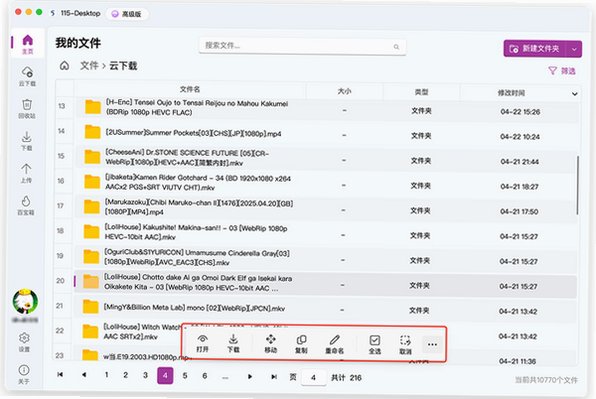Click the breadcrumb home icon
596x399 pixels.
tap(64, 66)
